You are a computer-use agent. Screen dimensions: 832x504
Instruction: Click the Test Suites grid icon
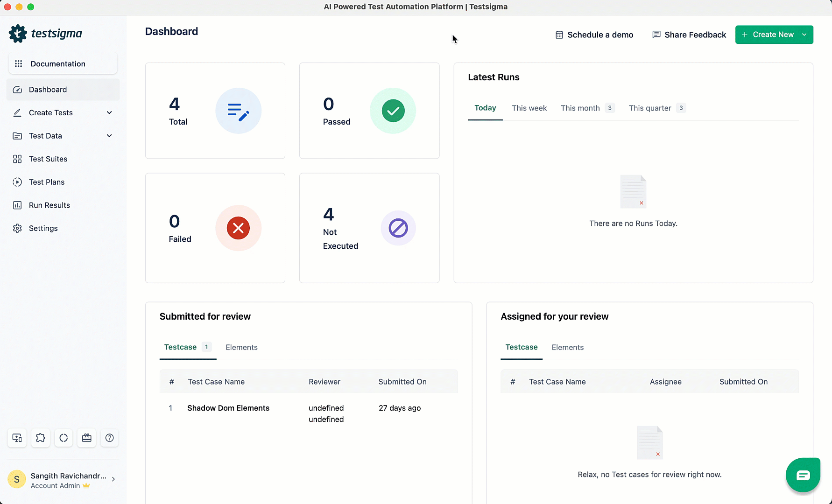click(x=17, y=159)
